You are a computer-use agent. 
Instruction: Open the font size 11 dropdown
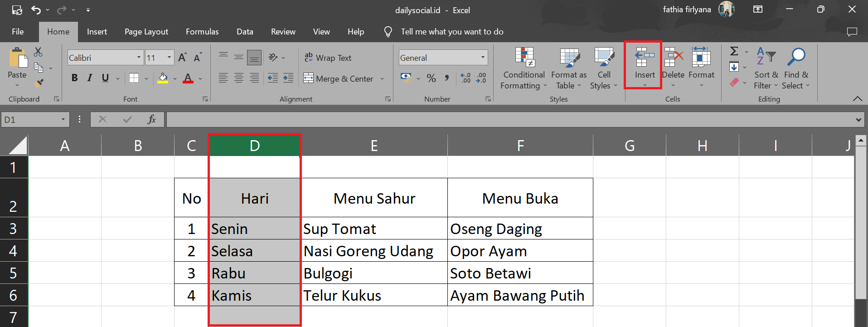169,58
